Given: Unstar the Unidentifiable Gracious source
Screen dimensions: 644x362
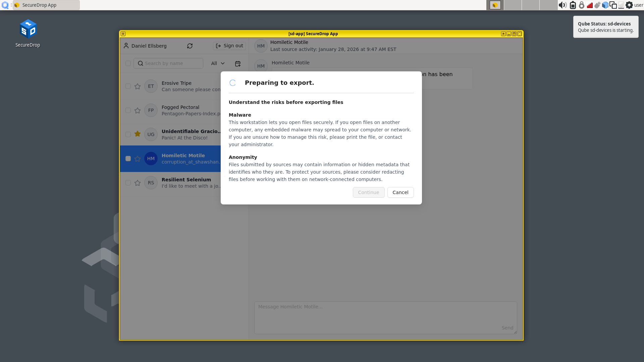Looking at the screenshot, I should pyautogui.click(x=138, y=134).
